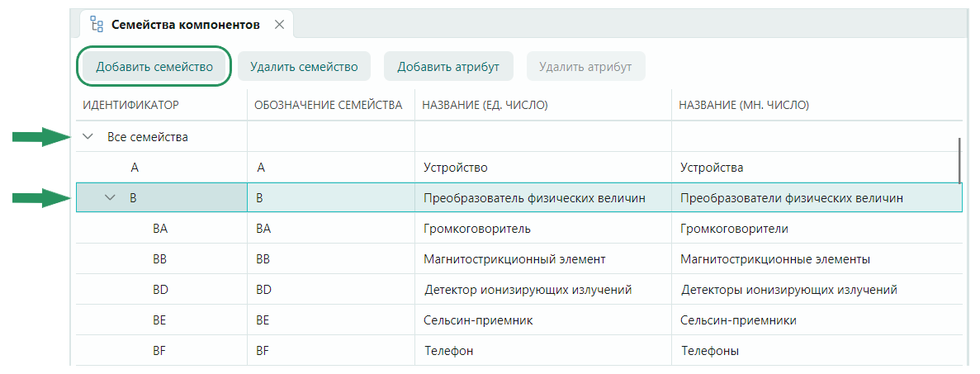Switch to the Семейства компонентов tab

(x=186, y=25)
